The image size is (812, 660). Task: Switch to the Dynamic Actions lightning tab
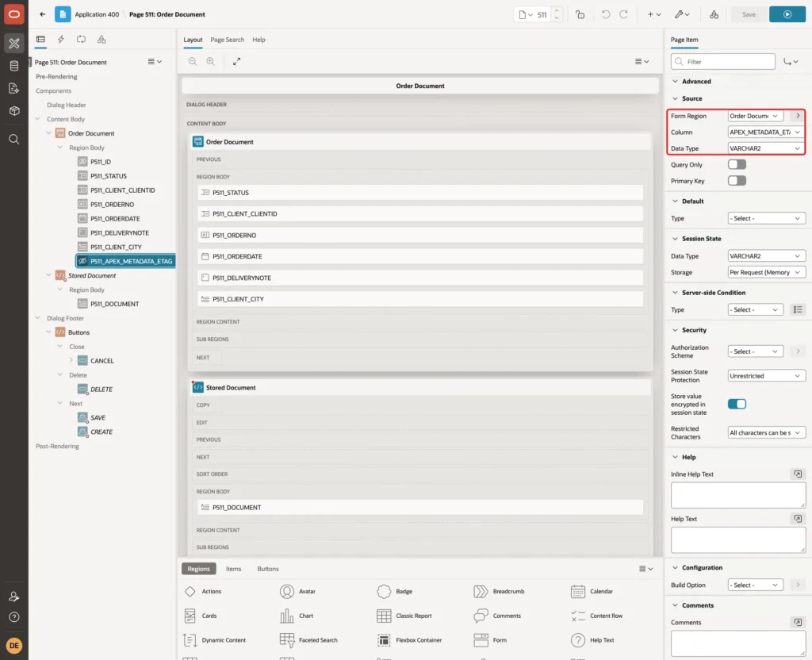click(60, 40)
